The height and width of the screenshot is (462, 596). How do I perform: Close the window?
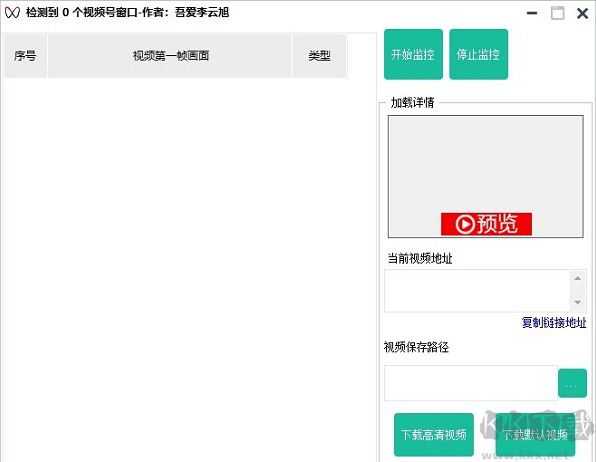(x=582, y=14)
